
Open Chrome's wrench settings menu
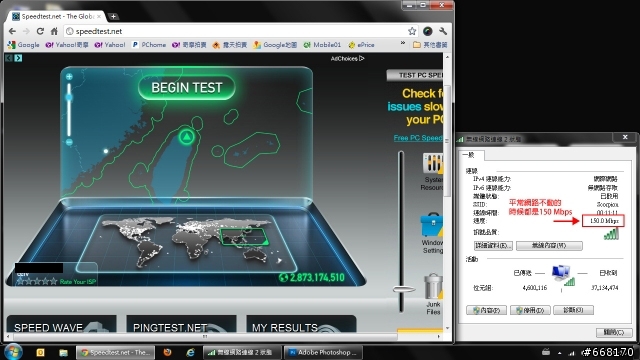[443, 31]
